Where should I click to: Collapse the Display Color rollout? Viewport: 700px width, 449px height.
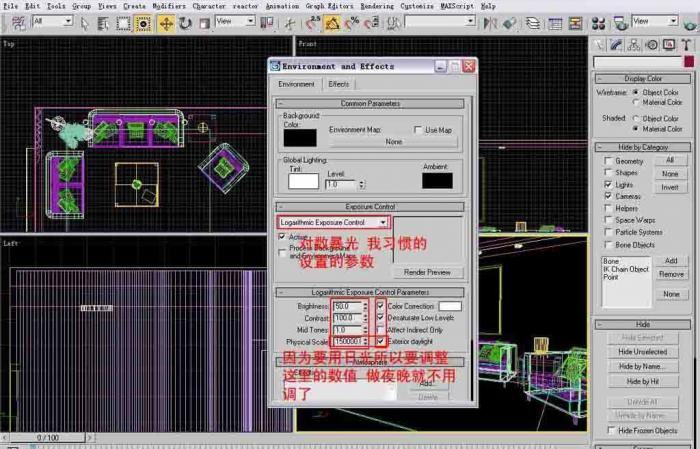click(x=643, y=79)
